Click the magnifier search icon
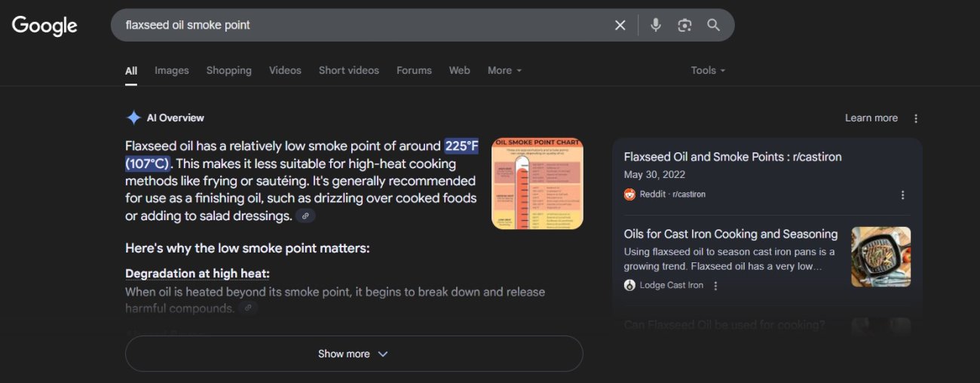 tap(713, 25)
